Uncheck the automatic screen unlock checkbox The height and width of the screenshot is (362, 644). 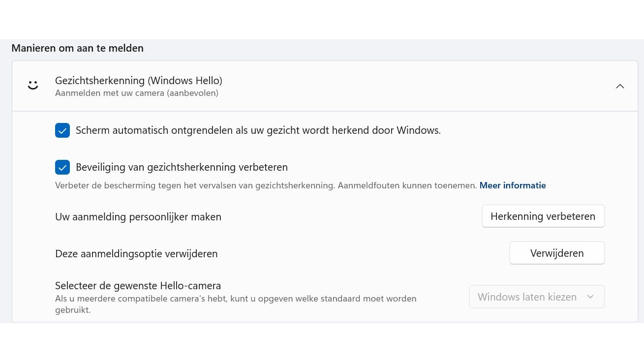pos(62,130)
